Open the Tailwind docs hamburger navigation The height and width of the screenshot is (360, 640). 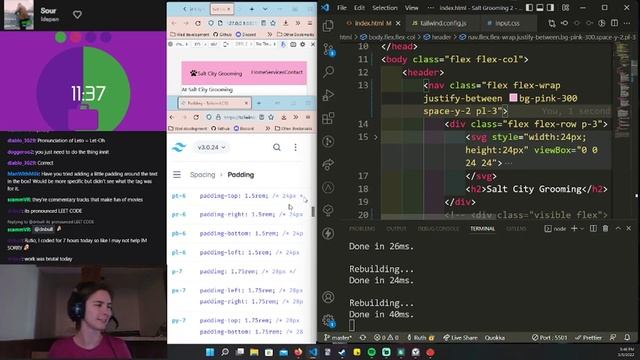(177, 175)
